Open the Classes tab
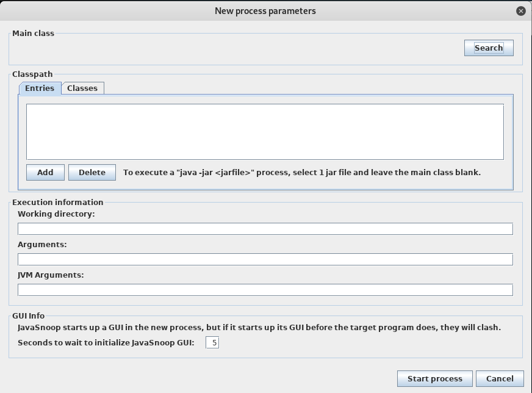Screen dimensions: 532x393 pos(82,88)
